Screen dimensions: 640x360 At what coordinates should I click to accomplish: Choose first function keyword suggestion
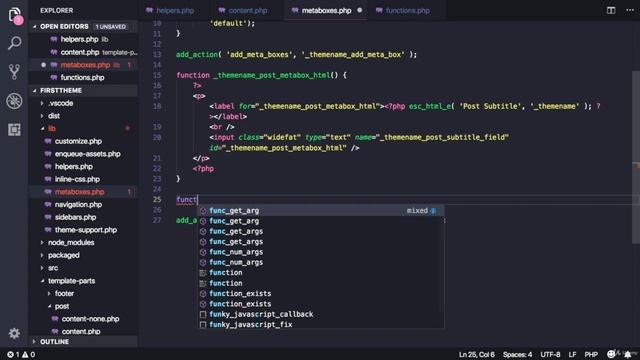coord(321,273)
